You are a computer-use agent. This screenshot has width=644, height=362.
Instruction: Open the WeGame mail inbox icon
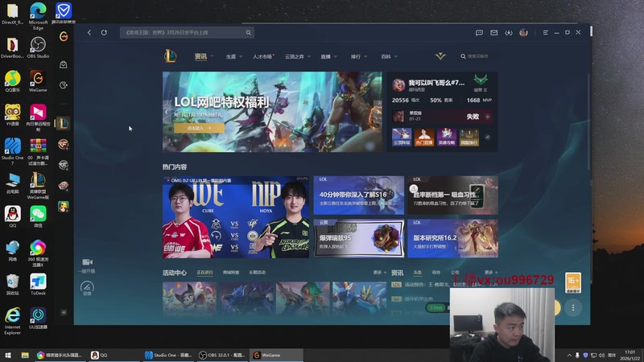(493, 32)
